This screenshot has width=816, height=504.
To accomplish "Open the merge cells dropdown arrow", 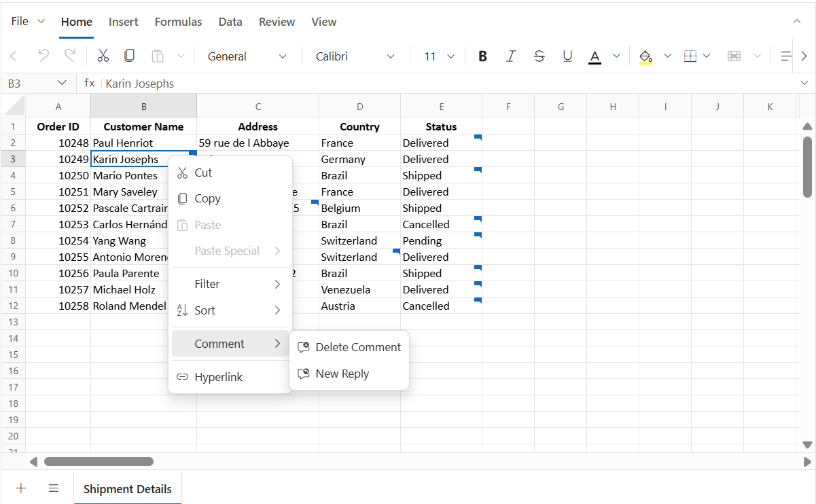I will tap(757, 56).
